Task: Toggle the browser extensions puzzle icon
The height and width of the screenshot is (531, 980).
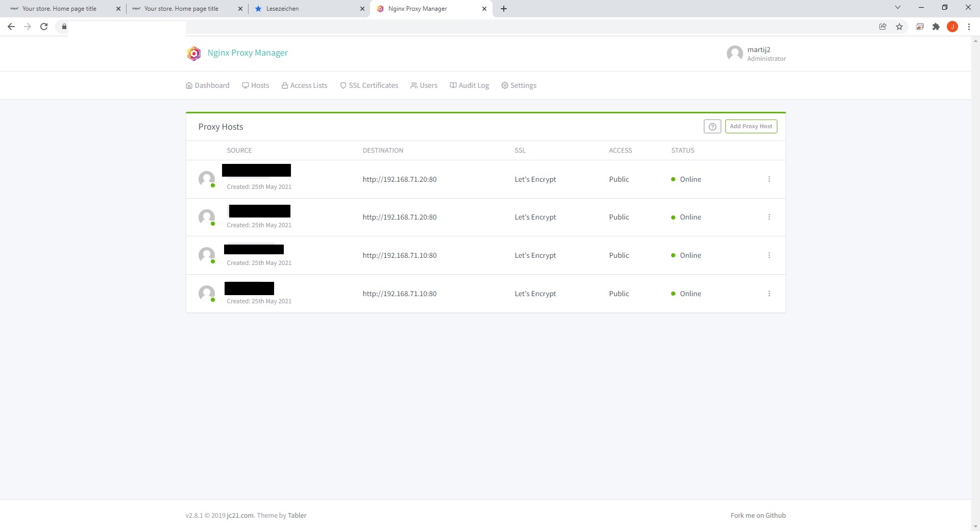Action: [x=936, y=27]
